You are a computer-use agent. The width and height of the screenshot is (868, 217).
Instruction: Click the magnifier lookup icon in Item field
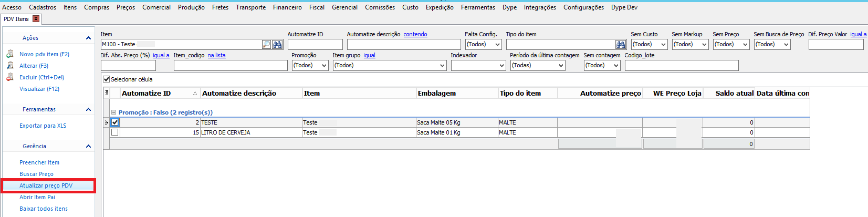(267, 45)
